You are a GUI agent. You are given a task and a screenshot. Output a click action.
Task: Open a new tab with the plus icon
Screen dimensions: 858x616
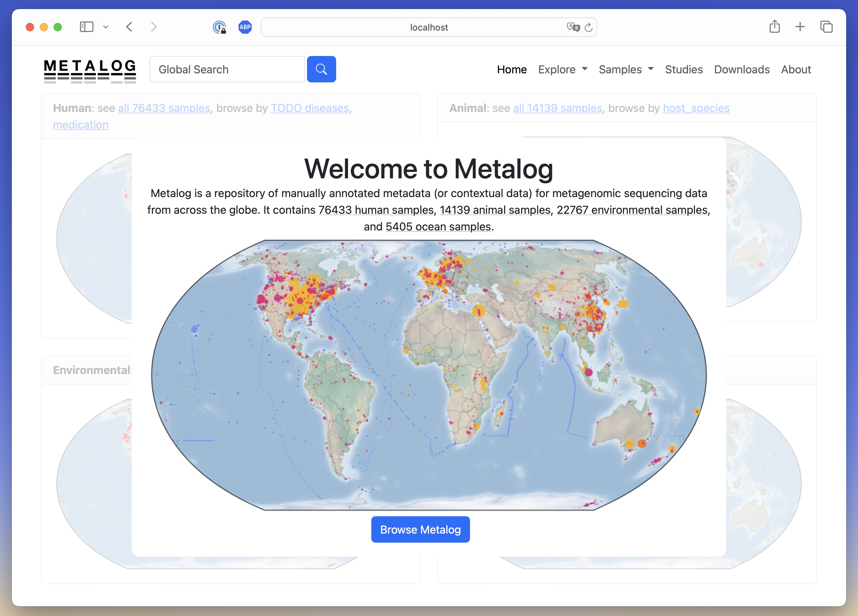pyautogui.click(x=800, y=27)
